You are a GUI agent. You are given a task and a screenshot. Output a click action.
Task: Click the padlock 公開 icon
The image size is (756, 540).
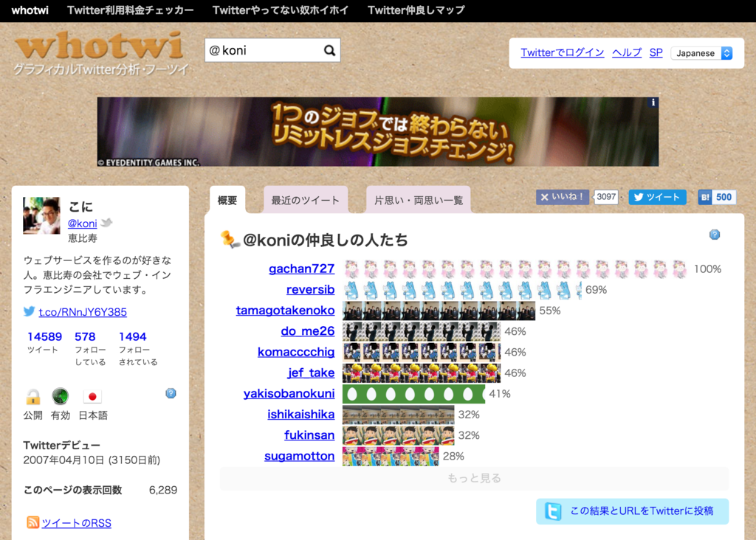pos(32,396)
